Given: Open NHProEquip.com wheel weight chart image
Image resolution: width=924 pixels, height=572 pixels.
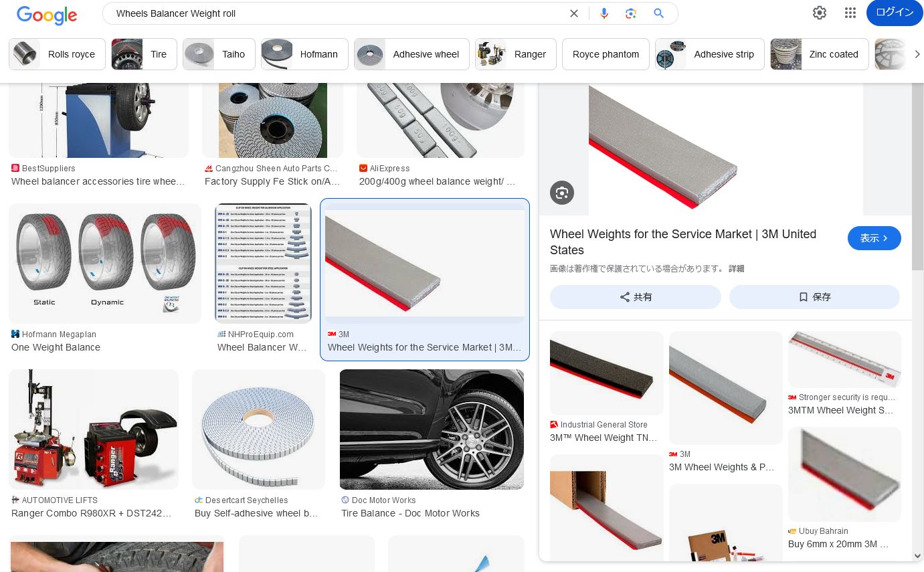Looking at the screenshot, I should 263,264.
